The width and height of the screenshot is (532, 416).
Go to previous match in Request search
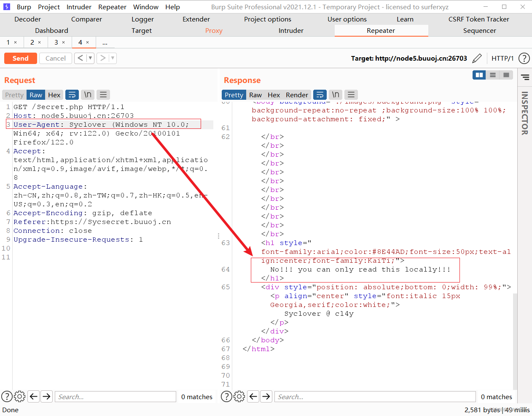click(x=34, y=396)
